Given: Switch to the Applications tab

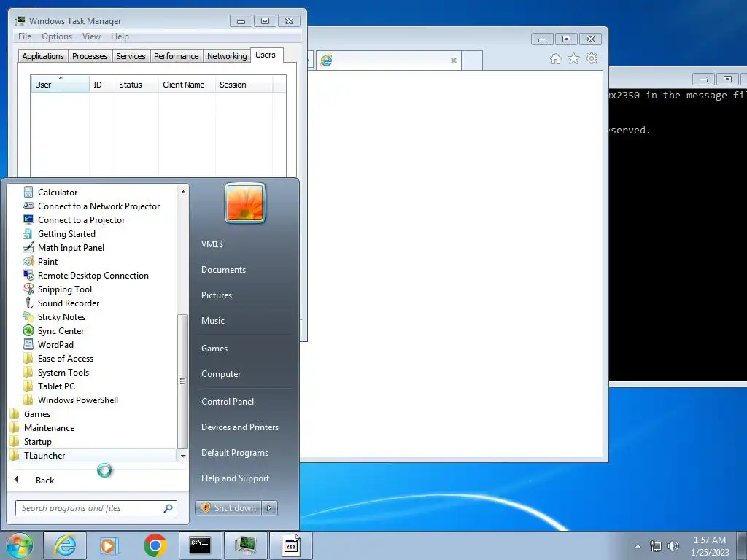Looking at the screenshot, I should [x=43, y=56].
